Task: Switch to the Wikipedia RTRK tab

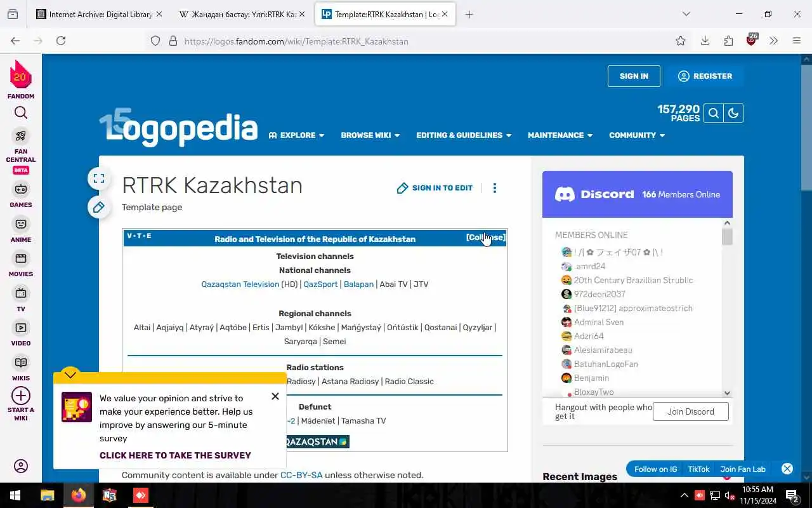Action: pyautogui.click(x=242, y=14)
